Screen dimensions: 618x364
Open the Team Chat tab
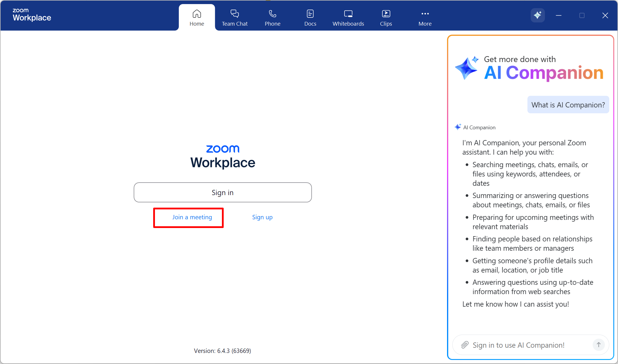(x=234, y=17)
